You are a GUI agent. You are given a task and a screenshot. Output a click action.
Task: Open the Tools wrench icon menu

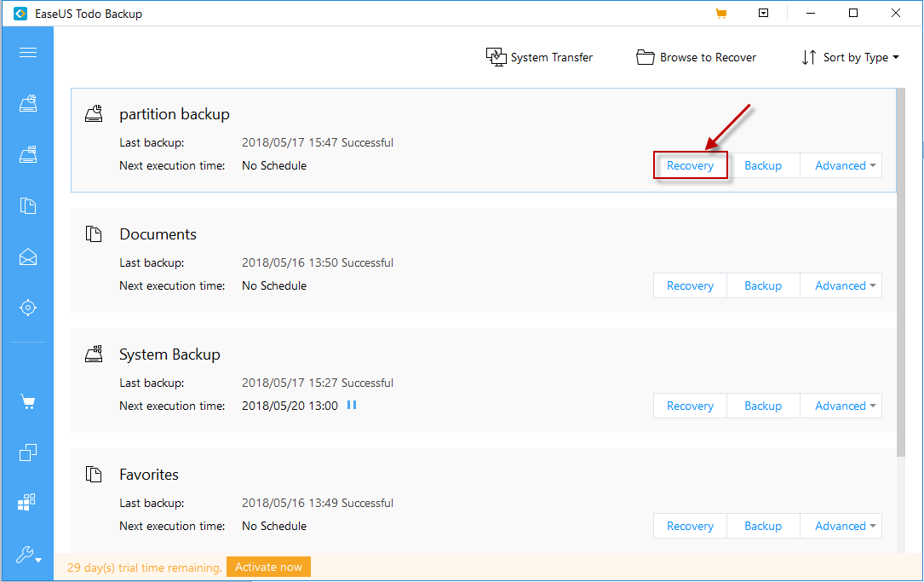point(28,555)
